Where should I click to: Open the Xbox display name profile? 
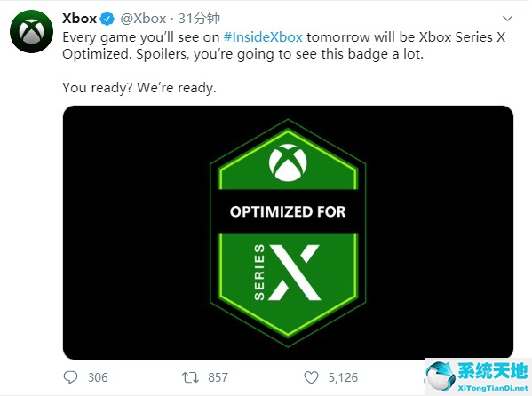pyautogui.click(x=79, y=19)
